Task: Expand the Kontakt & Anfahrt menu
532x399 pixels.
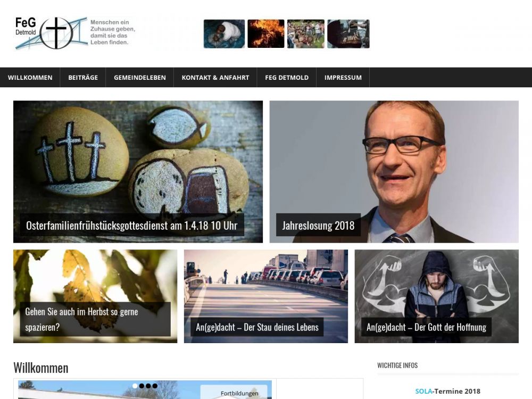Action: (215, 77)
